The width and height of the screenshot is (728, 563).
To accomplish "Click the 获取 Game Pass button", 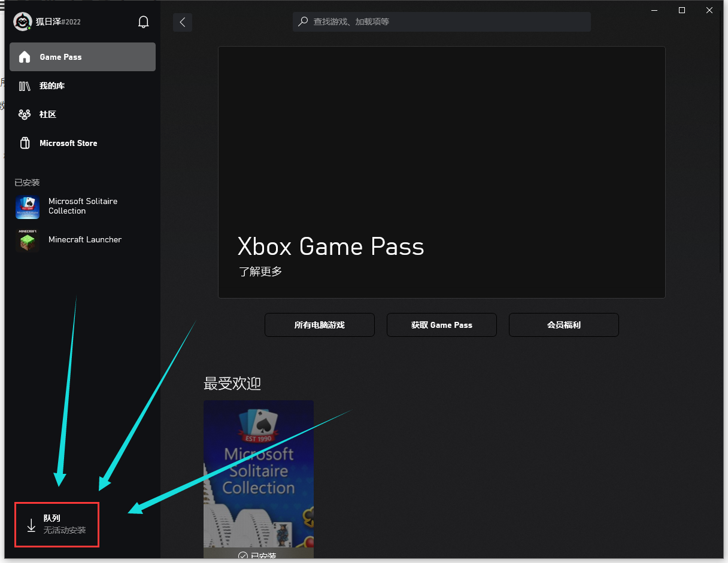I will (x=441, y=325).
